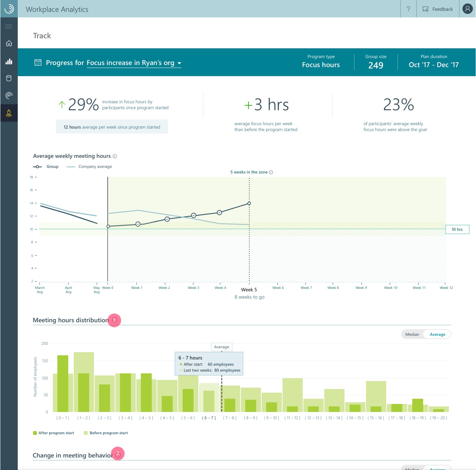The height and width of the screenshot is (470, 476).
Task: Open the data sources panel icon
Action: pyautogui.click(x=9, y=78)
